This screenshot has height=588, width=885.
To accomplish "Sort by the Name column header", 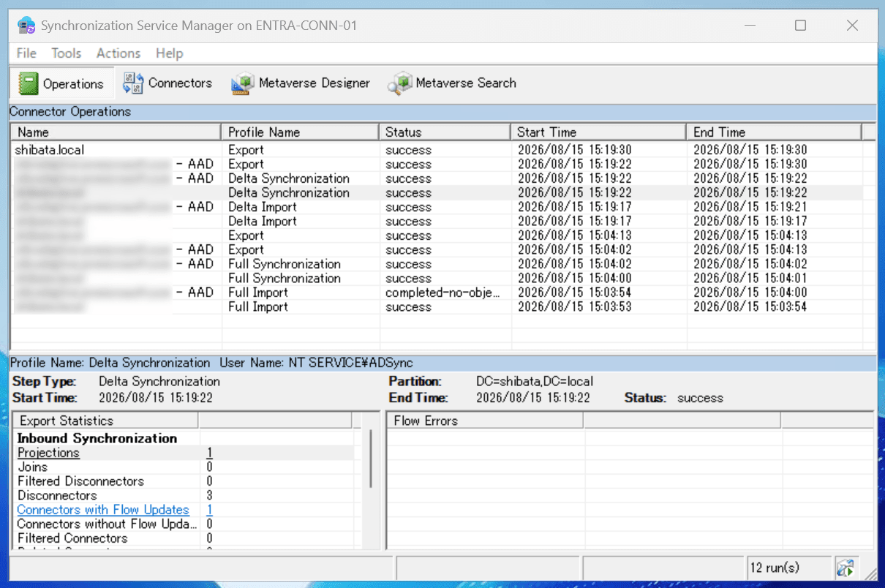I will pos(116,132).
